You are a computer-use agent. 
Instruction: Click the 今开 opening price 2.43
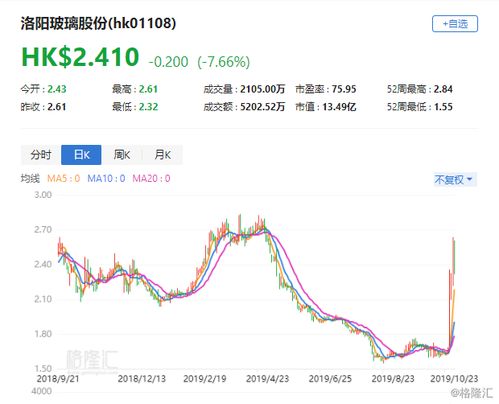[x=57, y=89]
